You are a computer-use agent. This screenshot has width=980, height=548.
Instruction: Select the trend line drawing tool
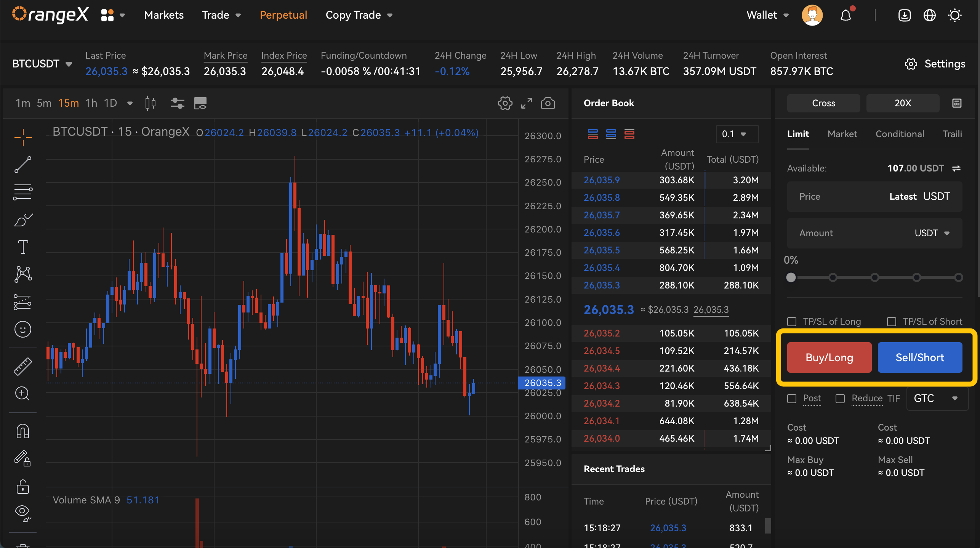(23, 165)
